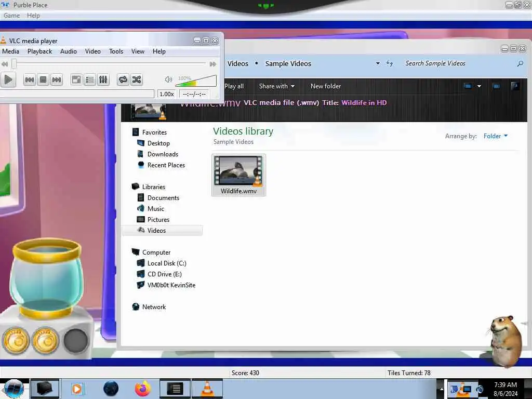This screenshot has height=399, width=532.
Task: Open the VLC Video menu
Action: (x=92, y=51)
